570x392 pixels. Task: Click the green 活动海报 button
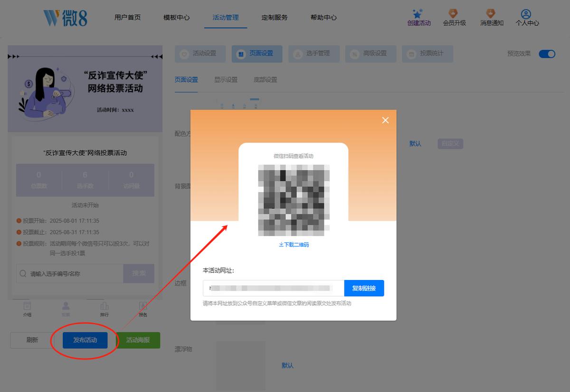click(138, 340)
